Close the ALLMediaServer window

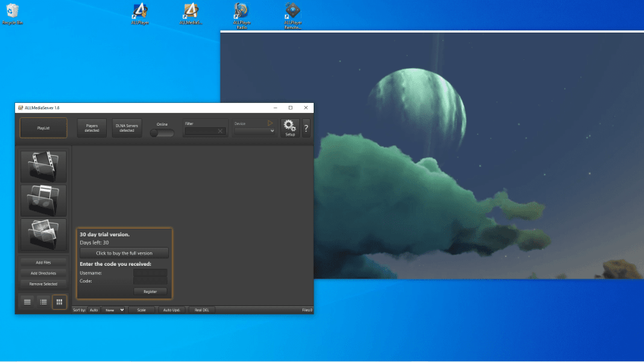(305, 108)
